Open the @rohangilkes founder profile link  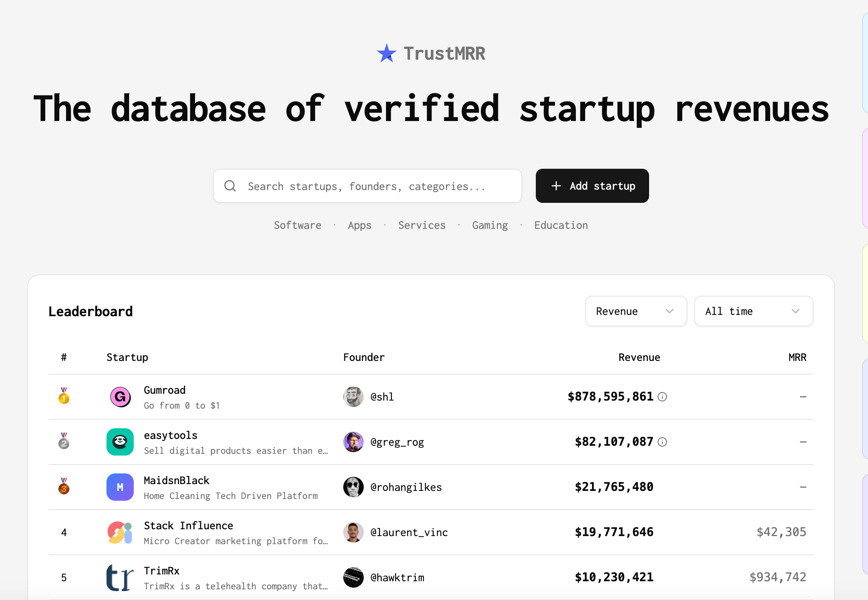coord(406,487)
